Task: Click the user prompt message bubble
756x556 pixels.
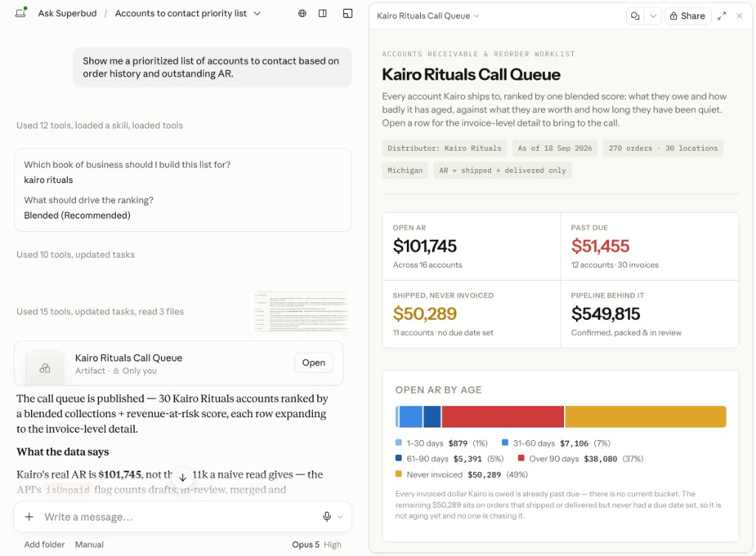Action: pyautogui.click(x=212, y=67)
